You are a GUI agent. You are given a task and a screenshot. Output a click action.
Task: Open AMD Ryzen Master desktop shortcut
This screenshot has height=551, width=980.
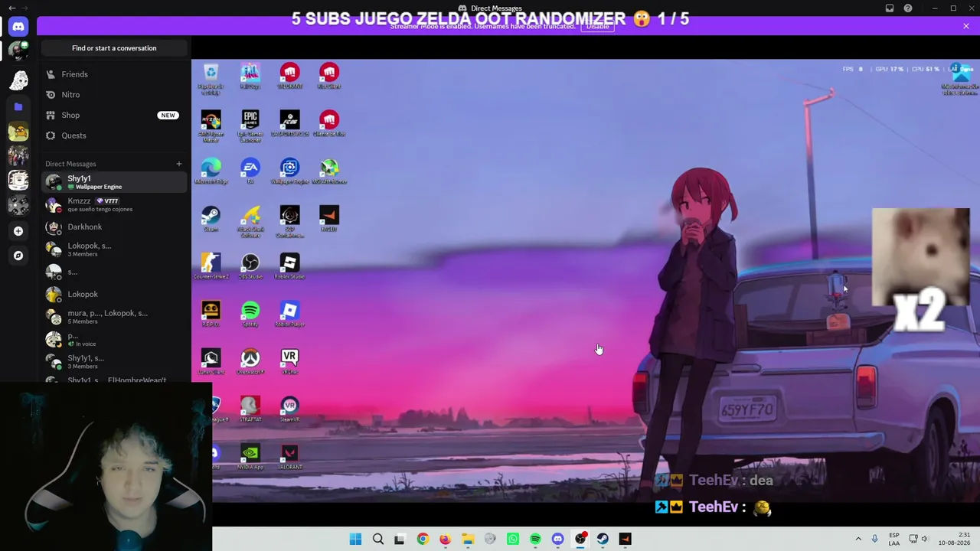tap(211, 126)
